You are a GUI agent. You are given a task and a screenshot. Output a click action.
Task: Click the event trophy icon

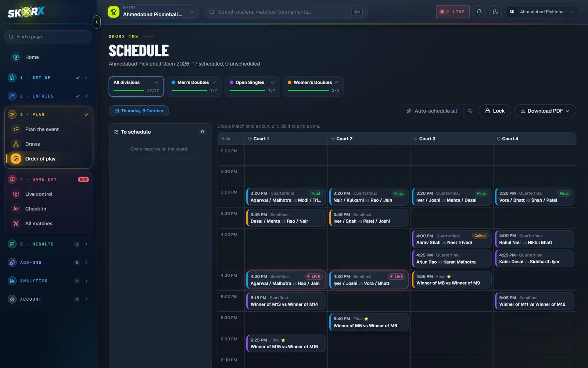pyautogui.click(x=114, y=12)
